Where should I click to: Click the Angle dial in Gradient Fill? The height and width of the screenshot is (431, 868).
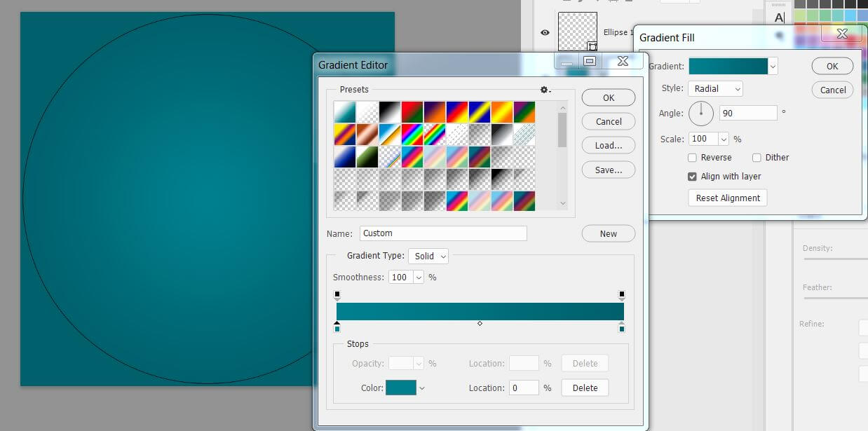(701, 113)
